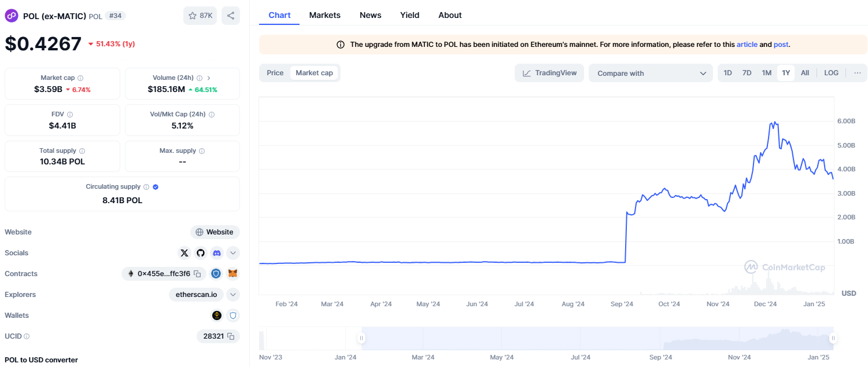Click the Binance wallet icon

(x=217, y=315)
